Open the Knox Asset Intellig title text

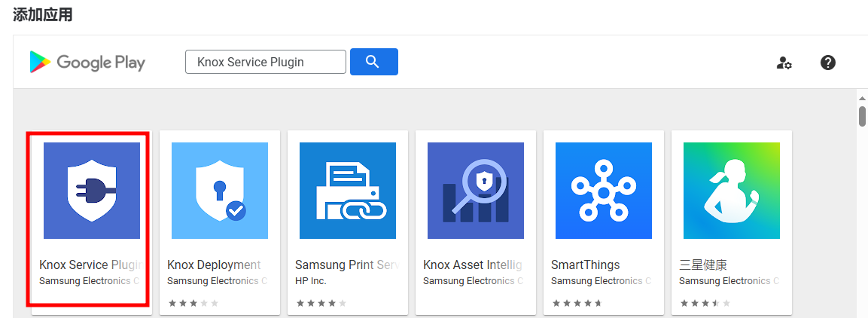pyautogui.click(x=473, y=264)
